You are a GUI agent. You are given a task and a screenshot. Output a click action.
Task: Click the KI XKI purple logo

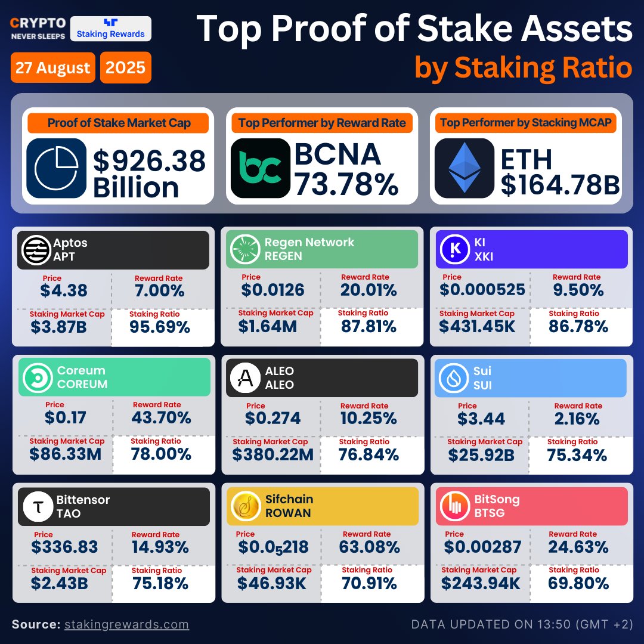[x=454, y=250]
